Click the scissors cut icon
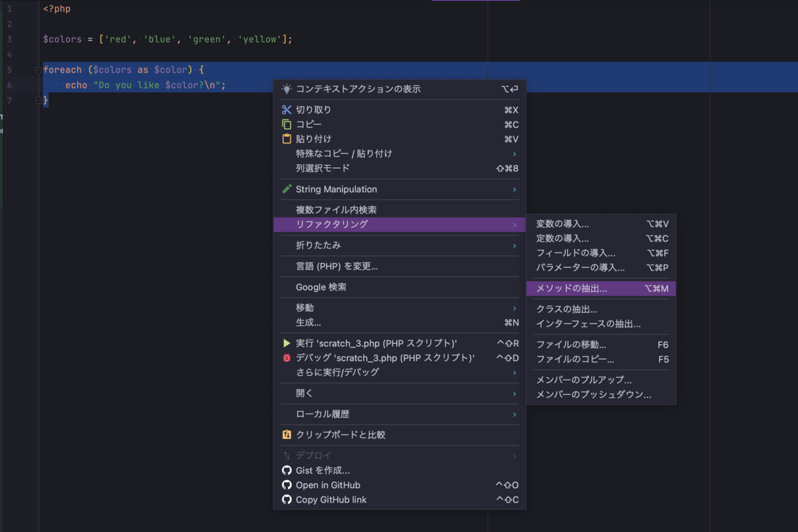This screenshot has width=798, height=532. [x=287, y=110]
